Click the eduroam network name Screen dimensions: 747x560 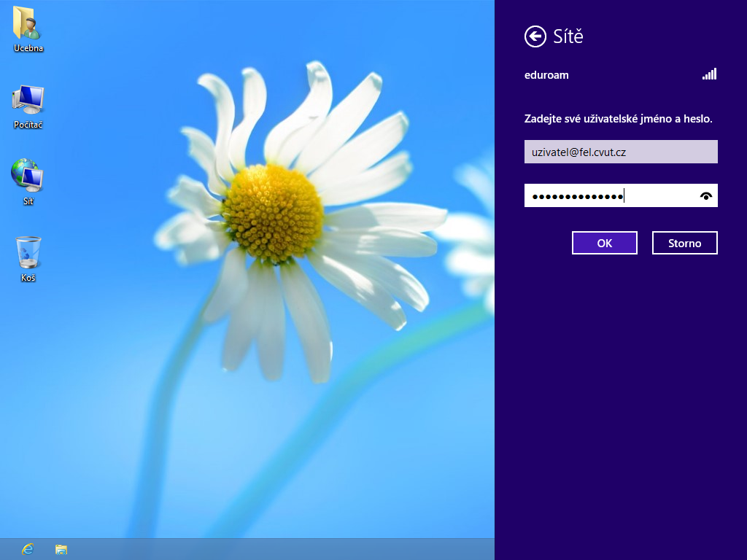[546, 75]
